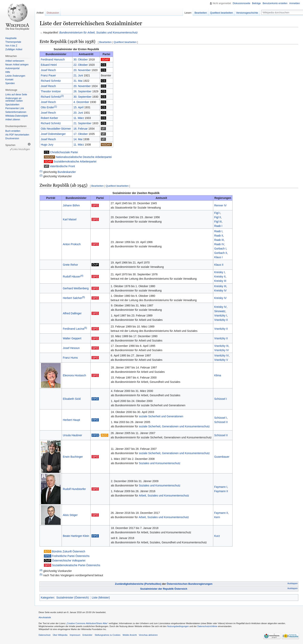
Task: Click the Datenschutz footer link
Action: (44, 635)
